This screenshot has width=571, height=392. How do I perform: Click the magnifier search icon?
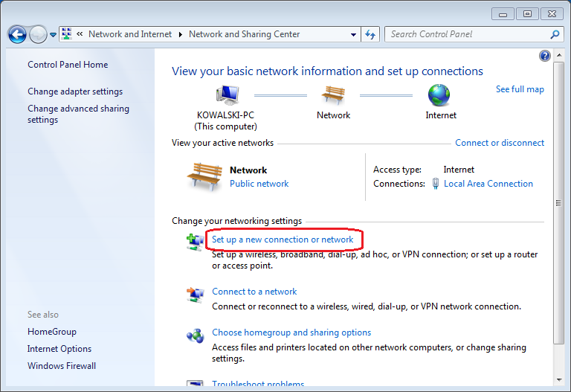[x=555, y=34]
